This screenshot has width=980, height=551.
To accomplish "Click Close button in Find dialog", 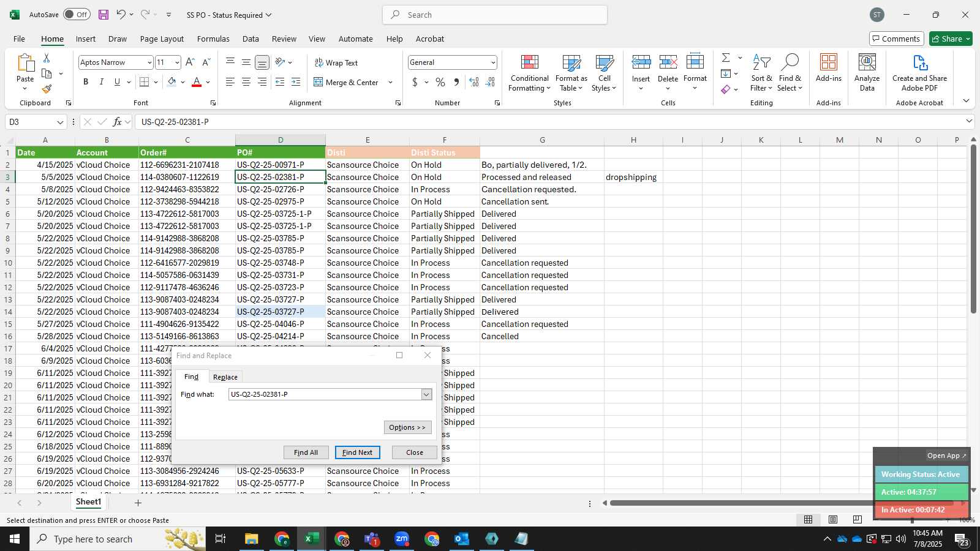I will click(x=415, y=452).
